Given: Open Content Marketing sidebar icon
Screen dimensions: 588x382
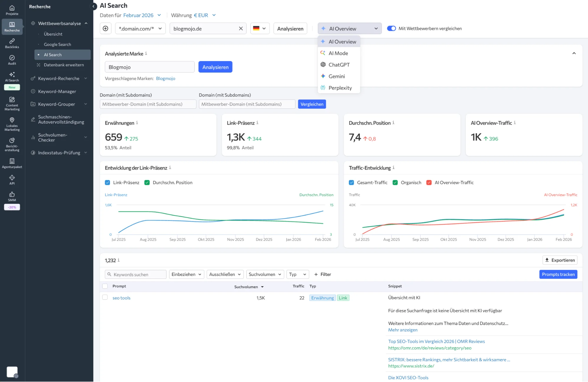Looking at the screenshot, I should coord(12,104).
